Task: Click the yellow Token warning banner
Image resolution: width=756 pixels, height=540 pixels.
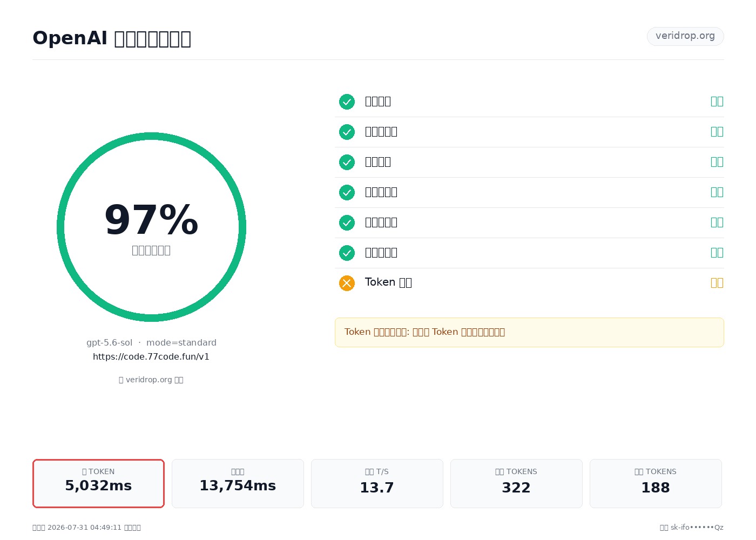Action: coord(529,332)
